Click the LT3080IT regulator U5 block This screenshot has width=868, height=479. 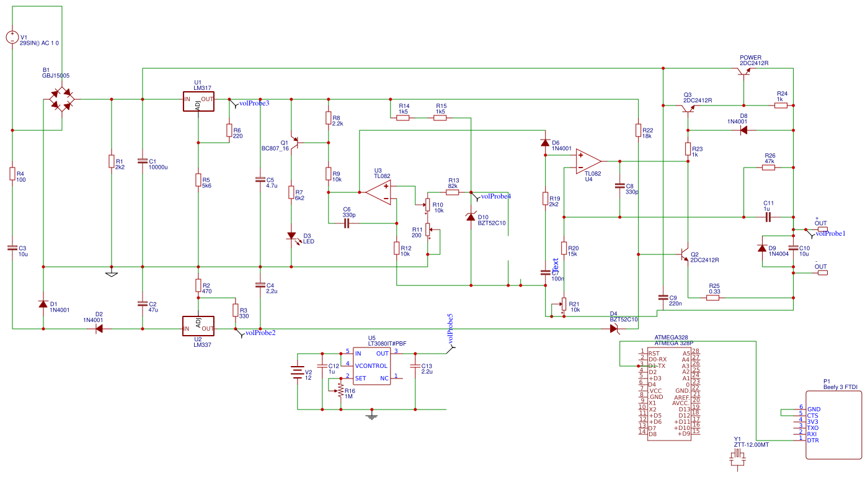click(371, 367)
